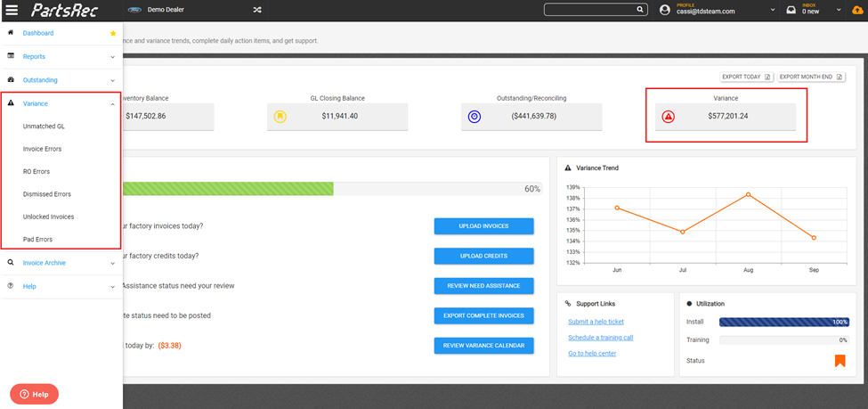Click the orange cloud upload icon
The image size is (868, 409).
856,10
